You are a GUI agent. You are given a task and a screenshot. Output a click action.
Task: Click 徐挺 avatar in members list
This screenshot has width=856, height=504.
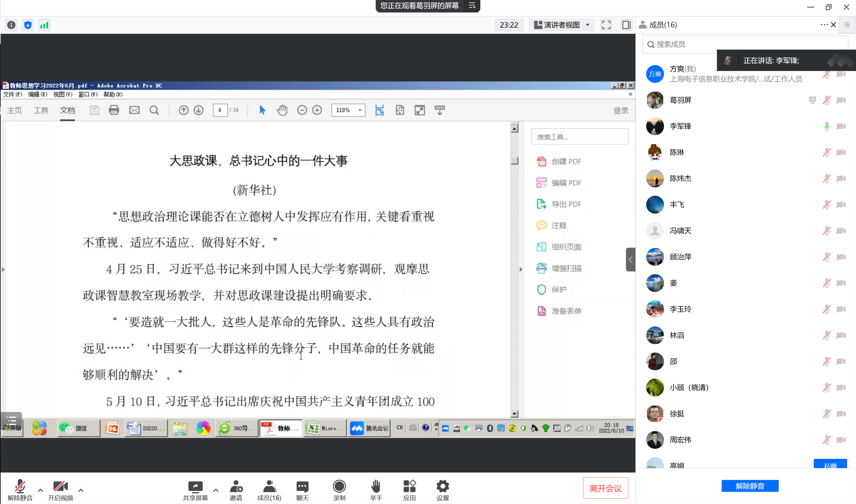pos(654,414)
